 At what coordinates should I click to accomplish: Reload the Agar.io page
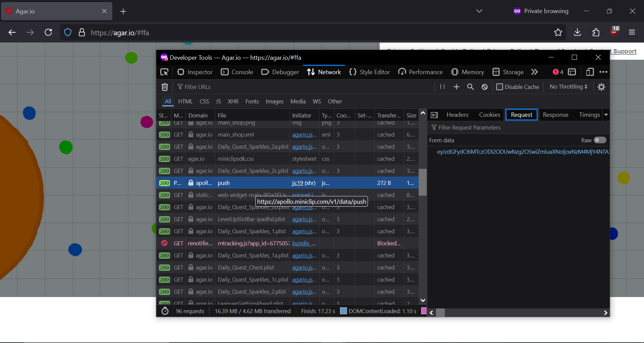pos(48,33)
